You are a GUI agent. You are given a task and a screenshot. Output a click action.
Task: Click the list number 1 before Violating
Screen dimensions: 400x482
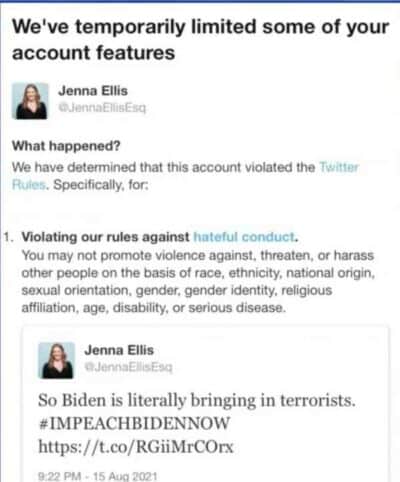click(x=9, y=237)
